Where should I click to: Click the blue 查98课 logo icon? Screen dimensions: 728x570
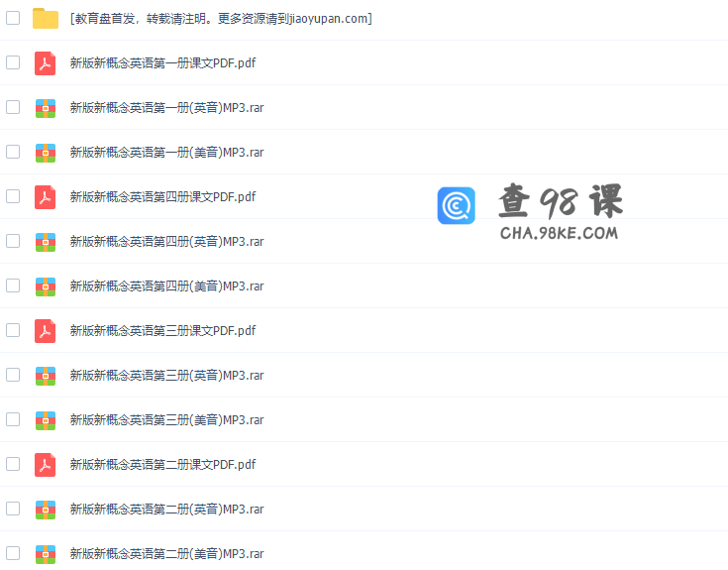(x=457, y=205)
